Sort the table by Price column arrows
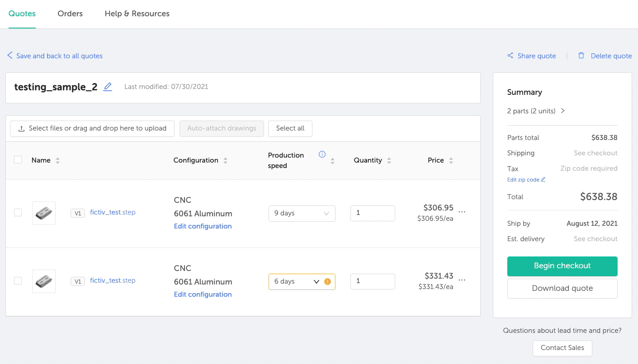 (451, 161)
